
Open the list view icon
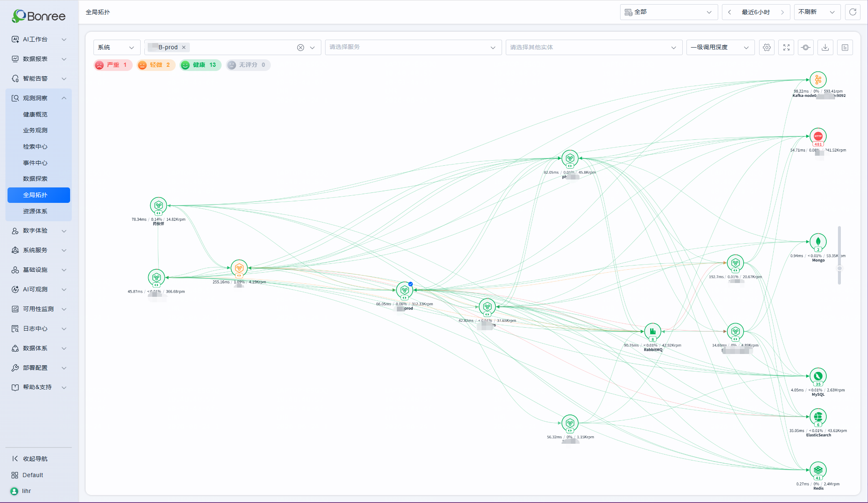coord(845,48)
